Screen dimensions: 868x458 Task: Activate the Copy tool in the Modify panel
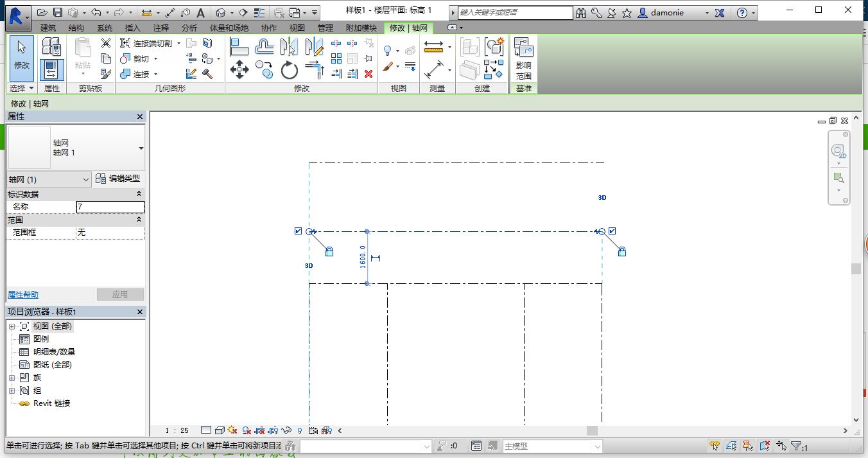pos(265,69)
